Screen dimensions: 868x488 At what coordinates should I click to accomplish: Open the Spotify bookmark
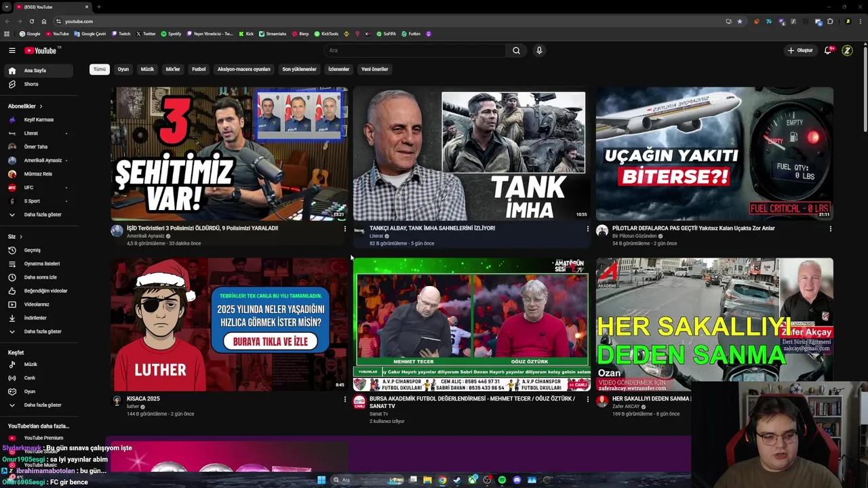point(171,34)
